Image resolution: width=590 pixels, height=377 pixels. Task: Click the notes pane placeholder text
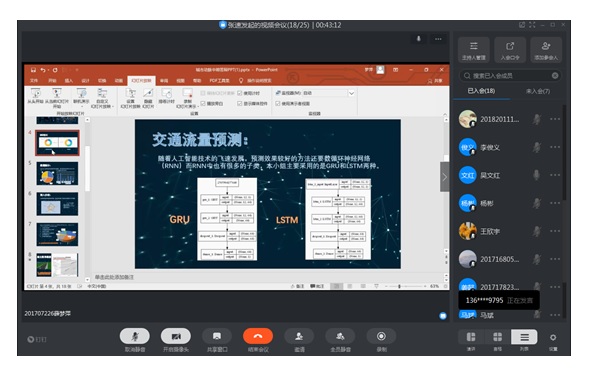pyautogui.click(x=114, y=277)
